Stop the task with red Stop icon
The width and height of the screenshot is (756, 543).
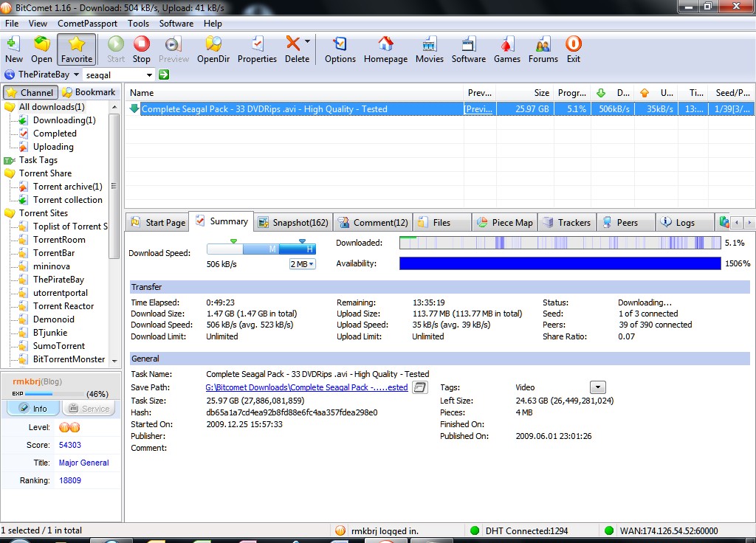point(141,49)
